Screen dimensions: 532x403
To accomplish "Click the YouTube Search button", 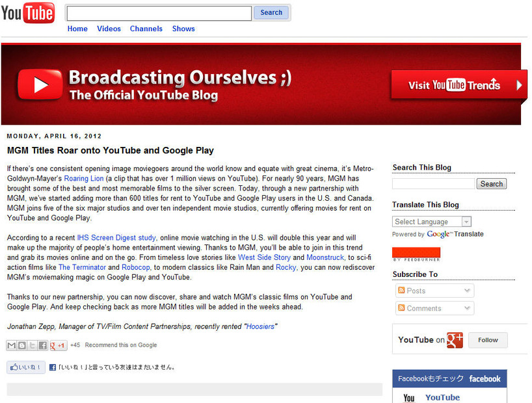I will [x=271, y=12].
